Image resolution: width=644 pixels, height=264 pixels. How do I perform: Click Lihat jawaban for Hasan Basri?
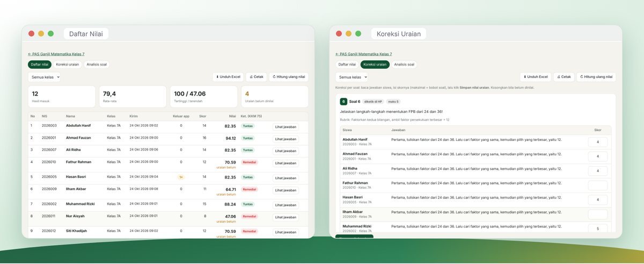pyautogui.click(x=286, y=178)
